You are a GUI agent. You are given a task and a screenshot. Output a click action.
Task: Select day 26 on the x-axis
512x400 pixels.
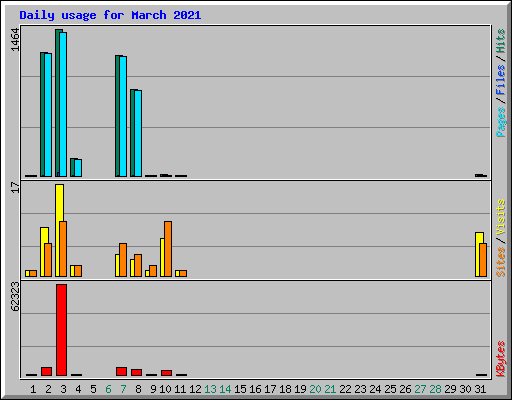(x=405, y=389)
